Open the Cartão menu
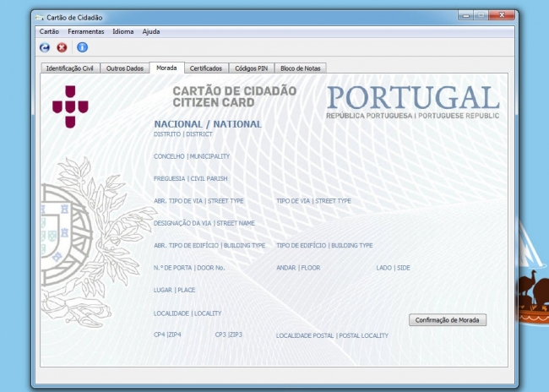The height and width of the screenshot is (392, 549). pyautogui.click(x=49, y=31)
